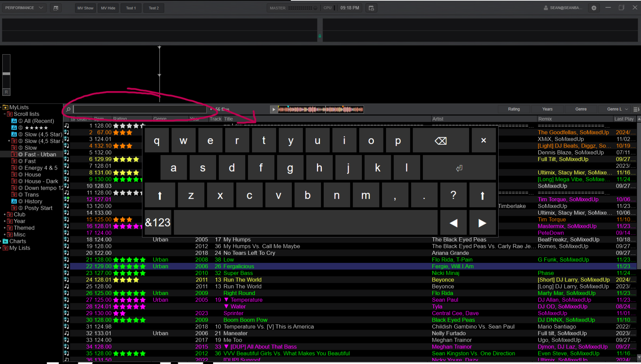Click the calendar icon beside the clock
The image size is (641, 364).
(371, 8)
